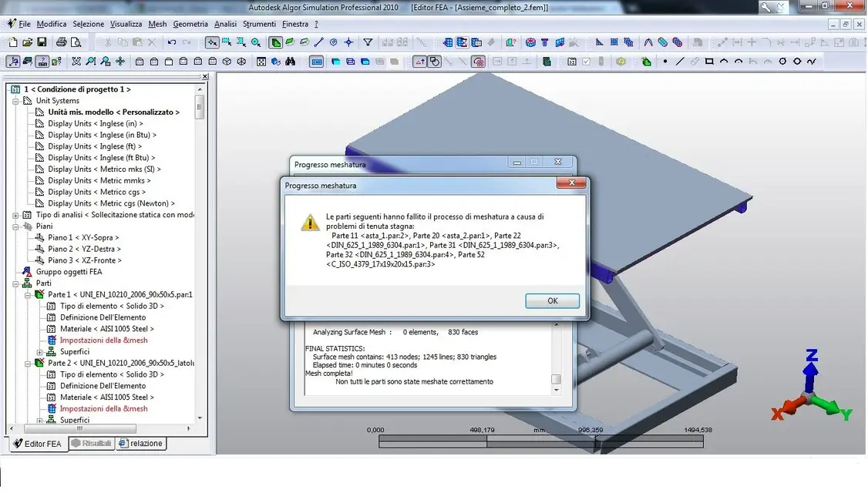The height and width of the screenshot is (493, 868).
Task: Collapse the Parte 1 node
Action: click(28, 295)
